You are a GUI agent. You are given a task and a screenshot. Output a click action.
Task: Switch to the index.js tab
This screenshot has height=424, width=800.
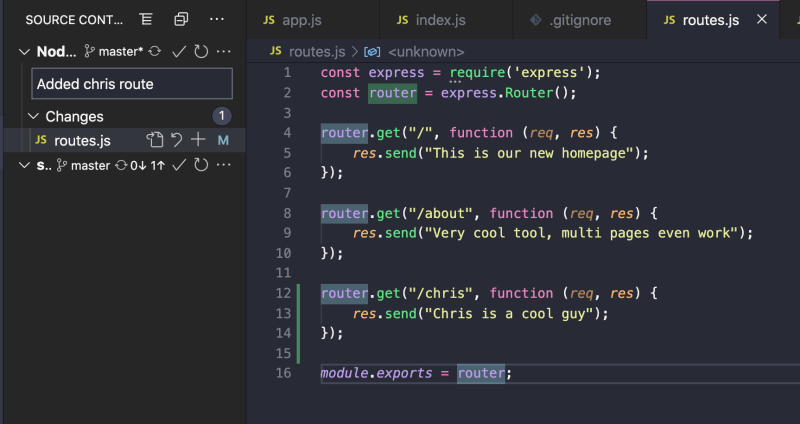(446, 20)
